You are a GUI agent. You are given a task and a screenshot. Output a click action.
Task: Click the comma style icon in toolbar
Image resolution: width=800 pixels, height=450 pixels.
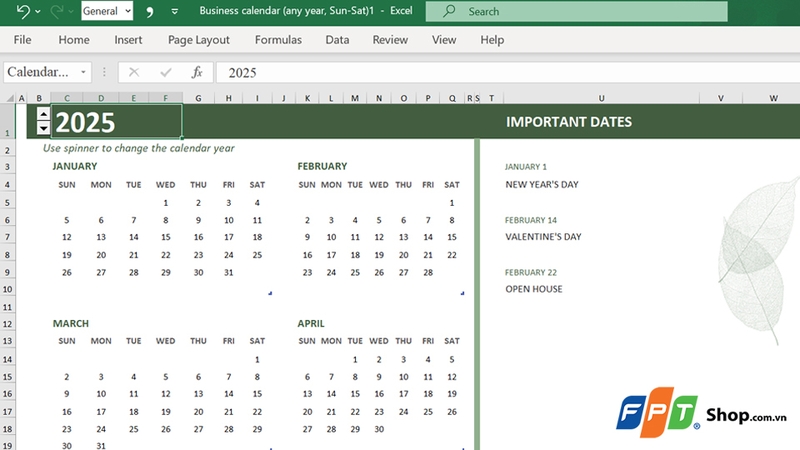(x=151, y=12)
